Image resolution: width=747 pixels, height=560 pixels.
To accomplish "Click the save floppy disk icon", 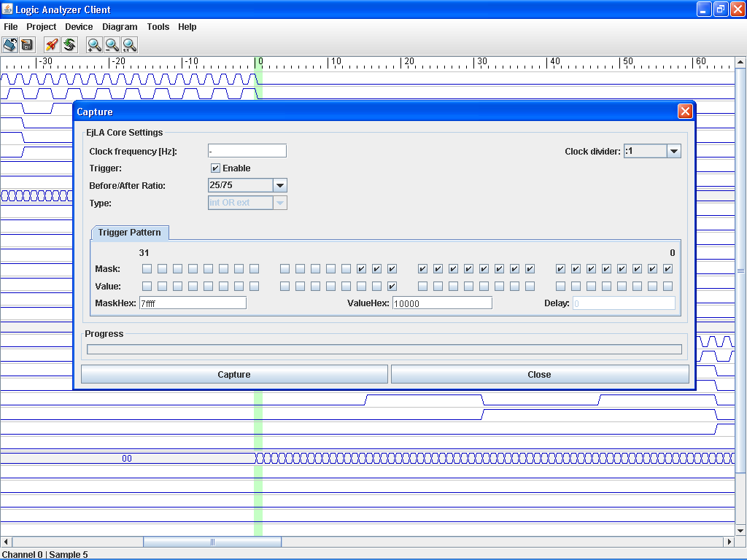I will [x=27, y=45].
